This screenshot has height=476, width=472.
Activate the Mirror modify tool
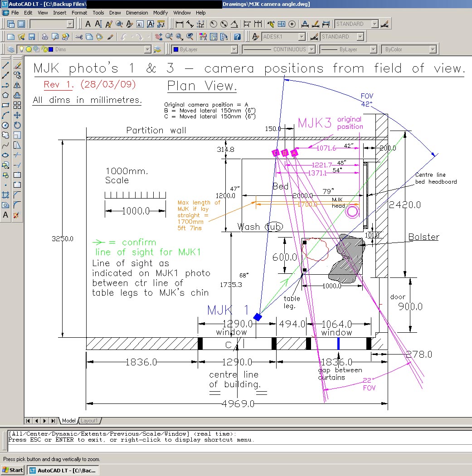tap(17, 85)
